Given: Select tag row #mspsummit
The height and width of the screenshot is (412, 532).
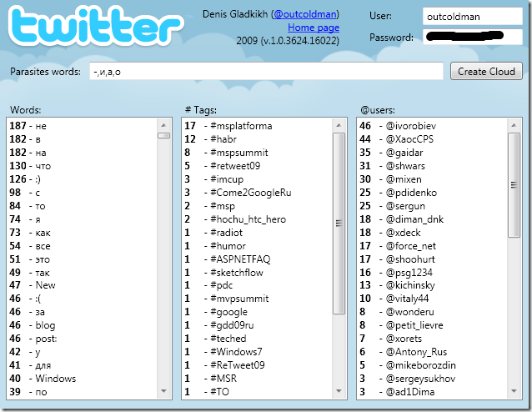Looking at the screenshot, I should point(257,153).
